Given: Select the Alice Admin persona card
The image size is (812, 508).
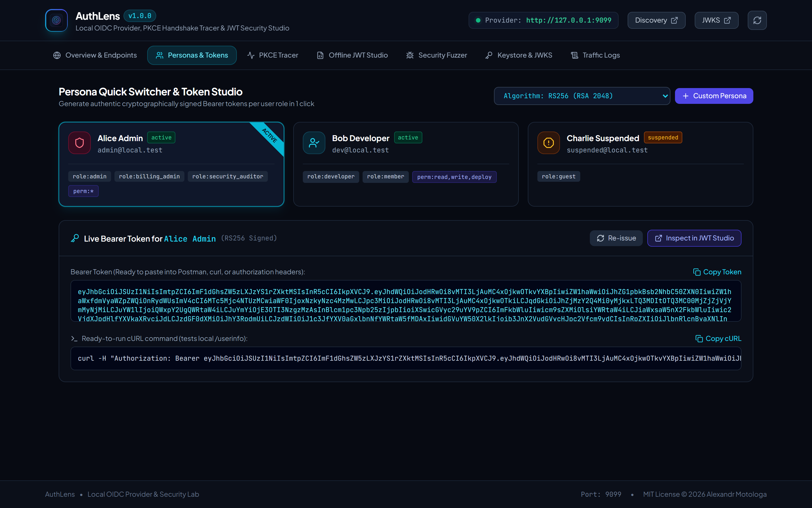Looking at the screenshot, I should [171, 164].
